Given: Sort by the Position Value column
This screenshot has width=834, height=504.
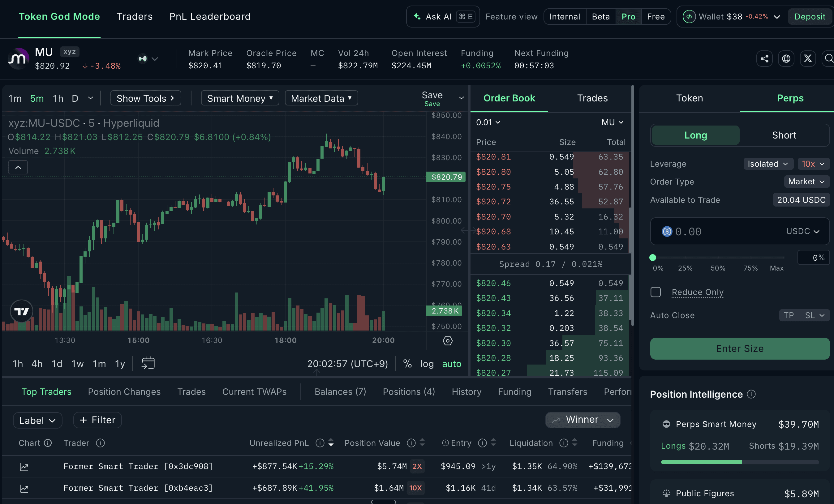Looking at the screenshot, I should pos(422,443).
